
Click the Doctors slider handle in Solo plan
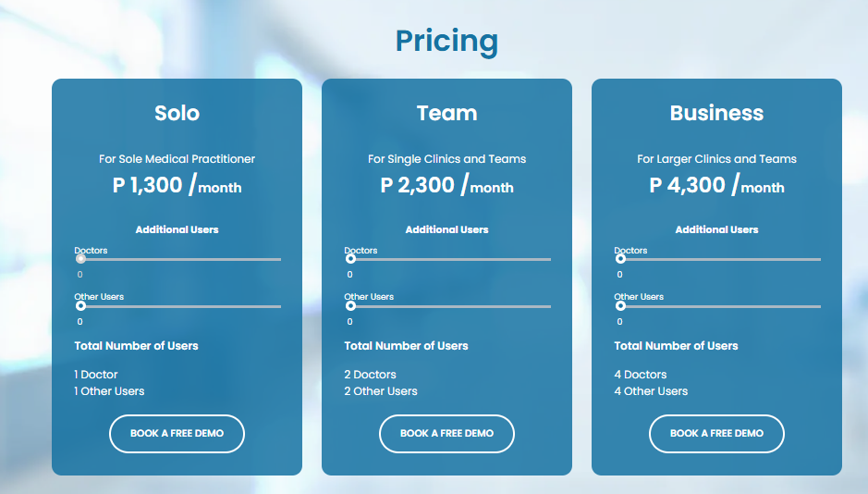click(80, 259)
